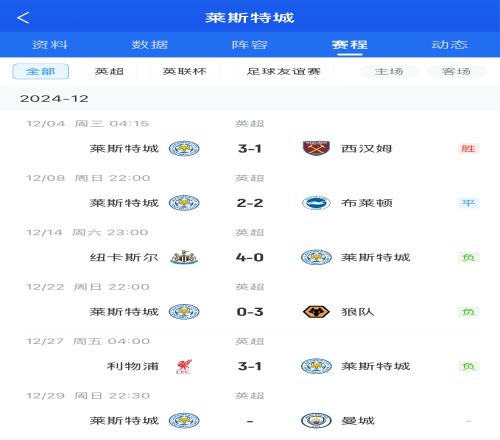Switch to the 阵容 tab
Viewport: 500px width, 440px height.
250,45
